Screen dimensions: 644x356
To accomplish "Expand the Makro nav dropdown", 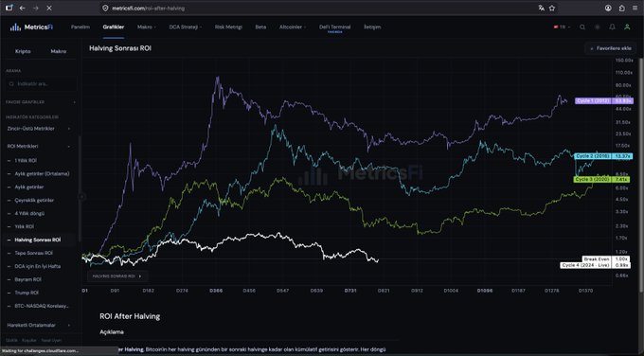I will tap(146, 27).
